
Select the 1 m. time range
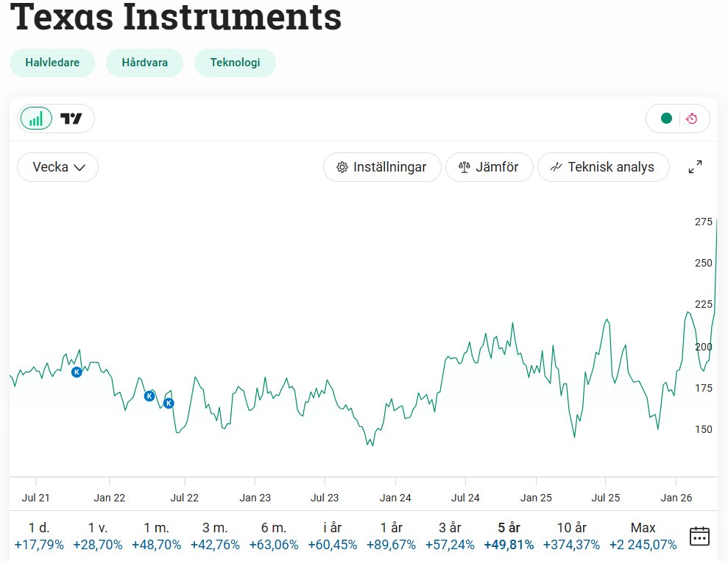click(x=157, y=536)
